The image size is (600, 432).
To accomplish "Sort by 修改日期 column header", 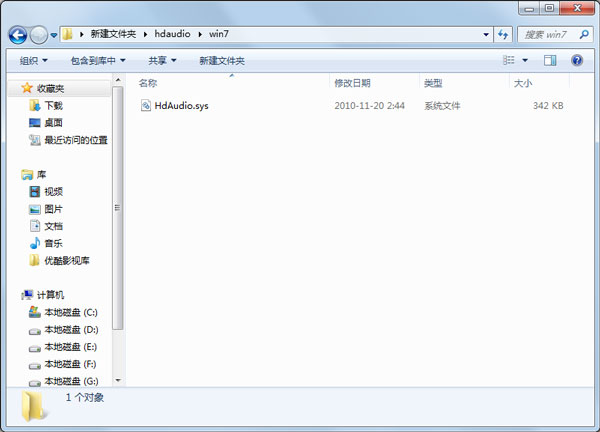I will pos(352,83).
